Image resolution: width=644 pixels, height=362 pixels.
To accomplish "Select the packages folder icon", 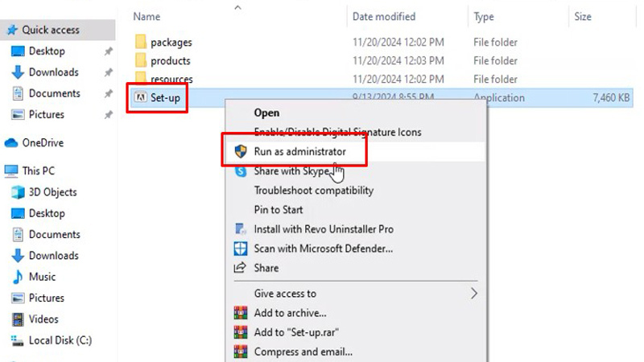I will [x=140, y=42].
